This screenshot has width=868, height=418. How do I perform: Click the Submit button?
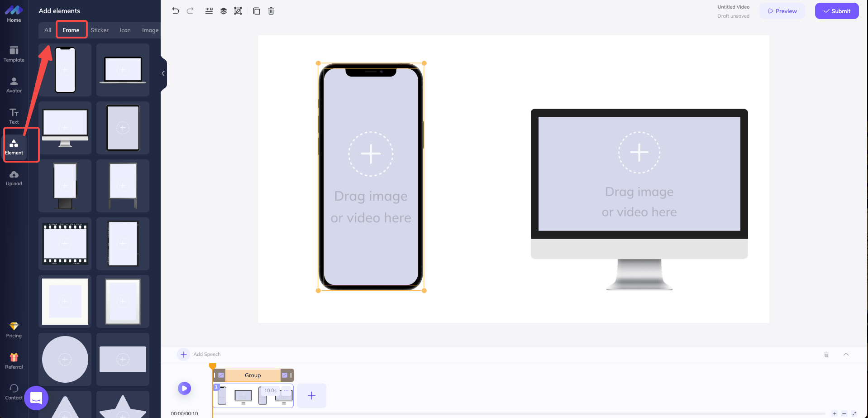pyautogui.click(x=836, y=11)
